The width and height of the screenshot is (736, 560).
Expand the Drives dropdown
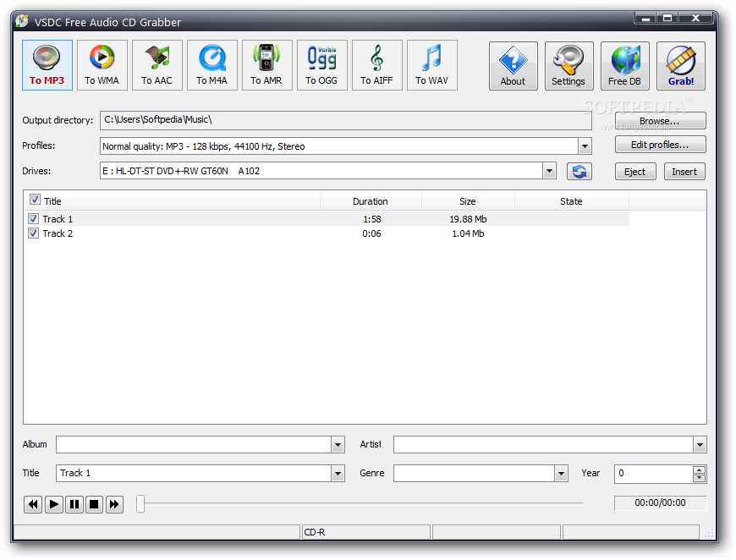click(x=550, y=171)
